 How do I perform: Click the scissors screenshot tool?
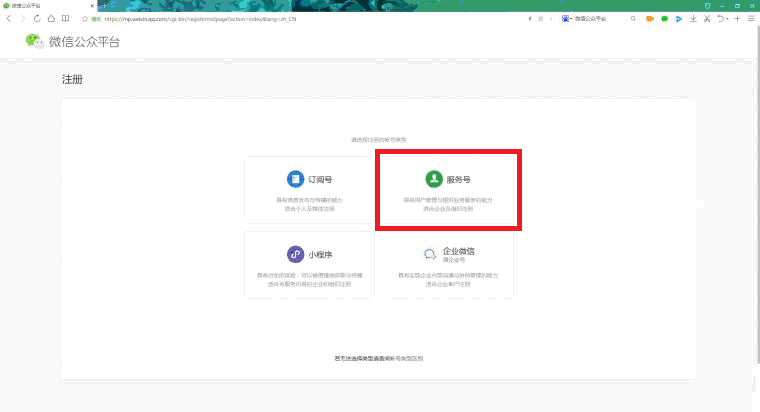click(707, 18)
